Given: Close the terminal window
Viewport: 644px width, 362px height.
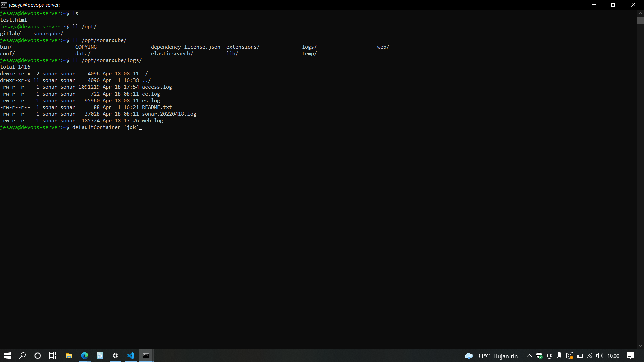Looking at the screenshot, I should [x=633, y=5].
